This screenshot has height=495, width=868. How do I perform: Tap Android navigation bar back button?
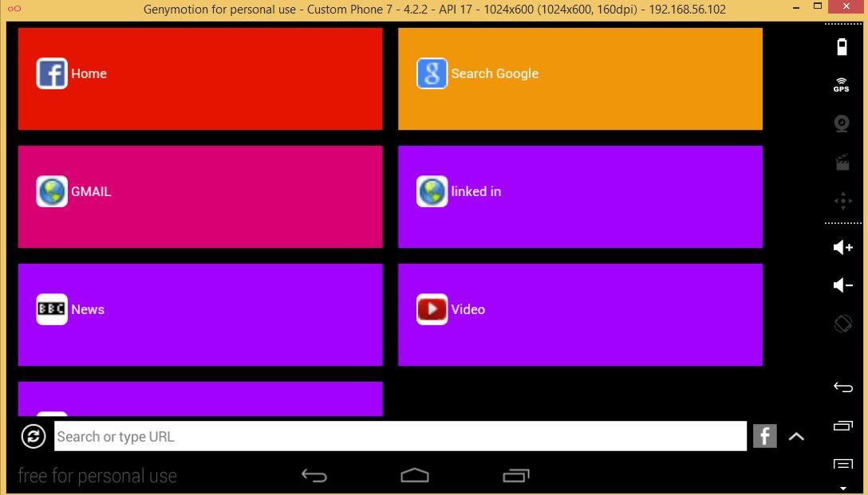point(314,475)
